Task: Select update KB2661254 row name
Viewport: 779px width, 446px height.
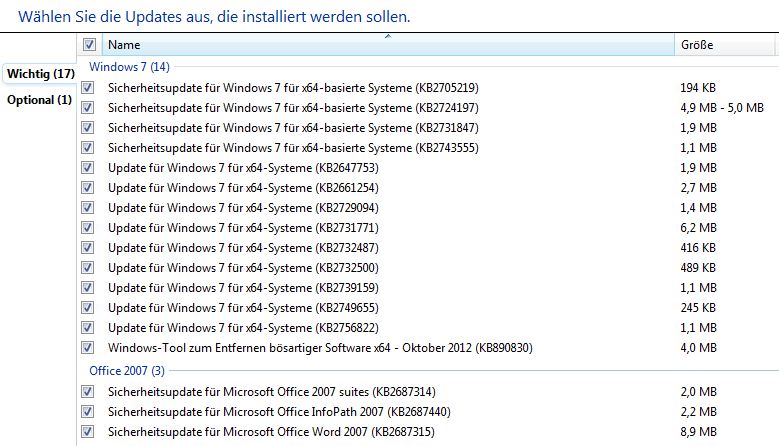Action: 243,188
